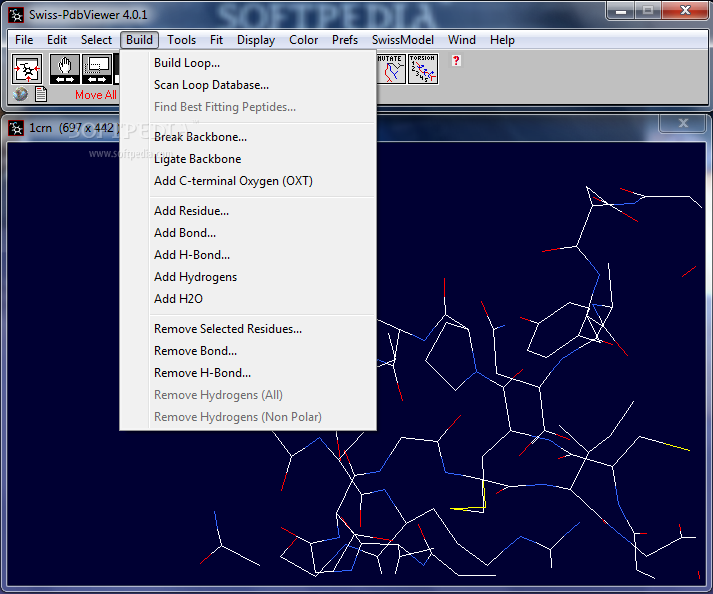Click the red Move All label
Screen dimensions: 713x594
(x=96, y=95)
